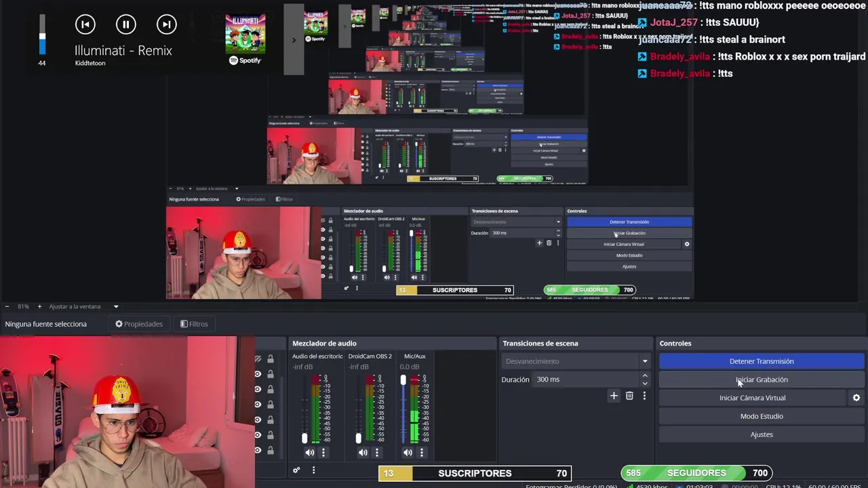
Task: Click the Illuminati album cover thumbnail
Action: tap(245, 33)
